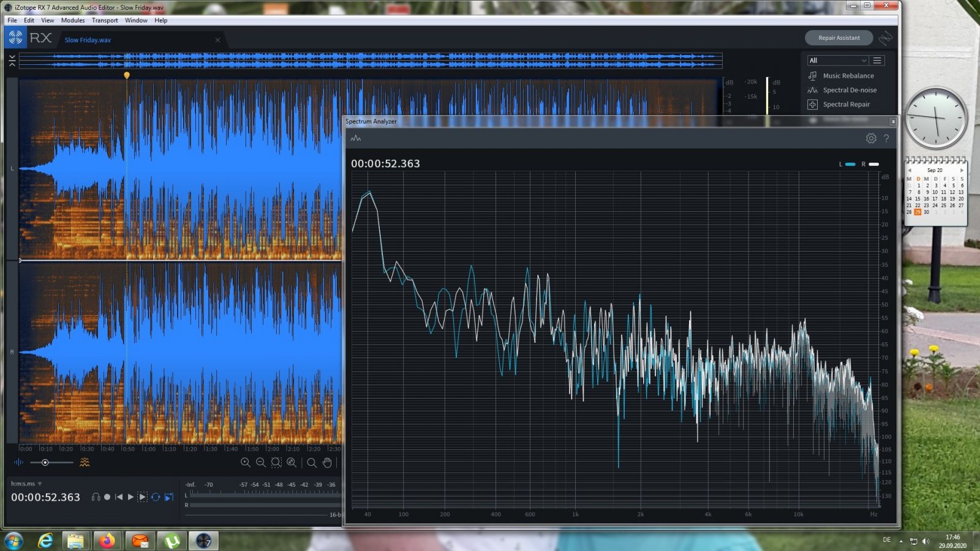Close the Spectrum Analyzer window
The width and height of the screenshot is (980, 551).
[893, 121]
